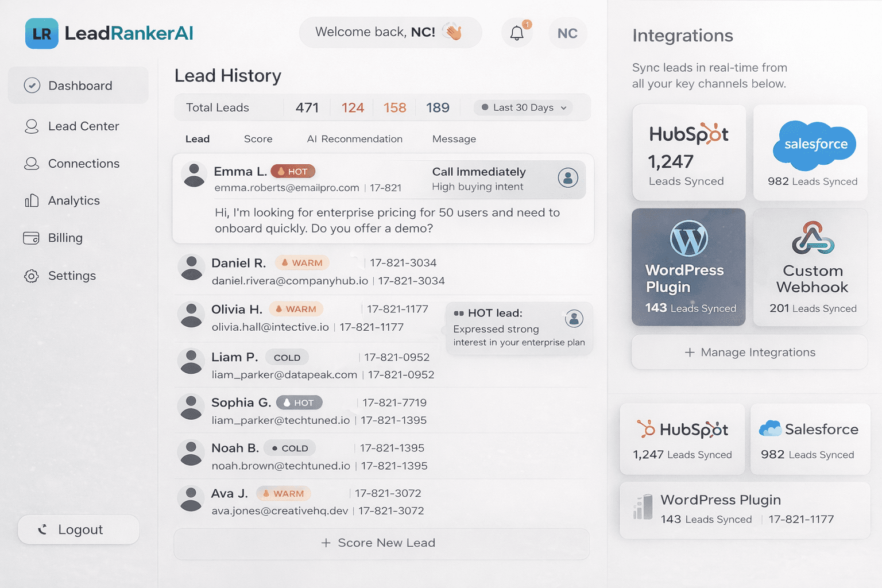Image resolution: width=882 pixels, height=588 pixels.
Task: Click the Salesforce cloud logo
Action: 814,145
